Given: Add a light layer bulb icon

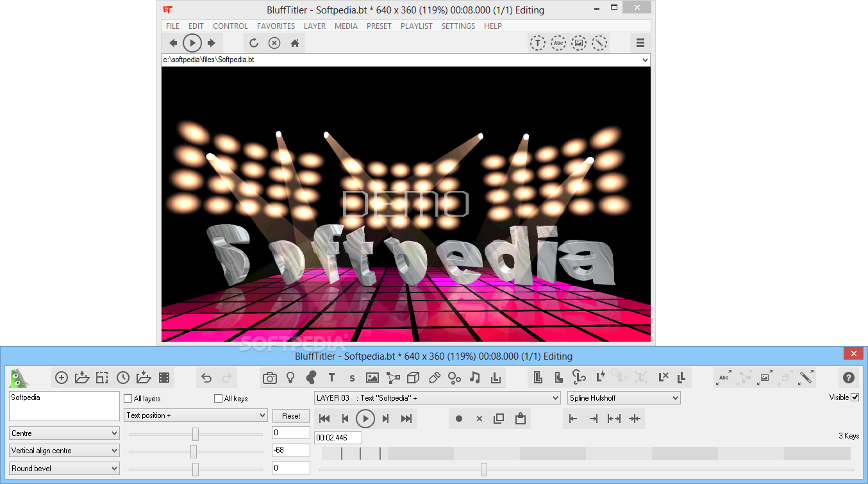Looking at the screenshot, I should click(x=290, y=378).
